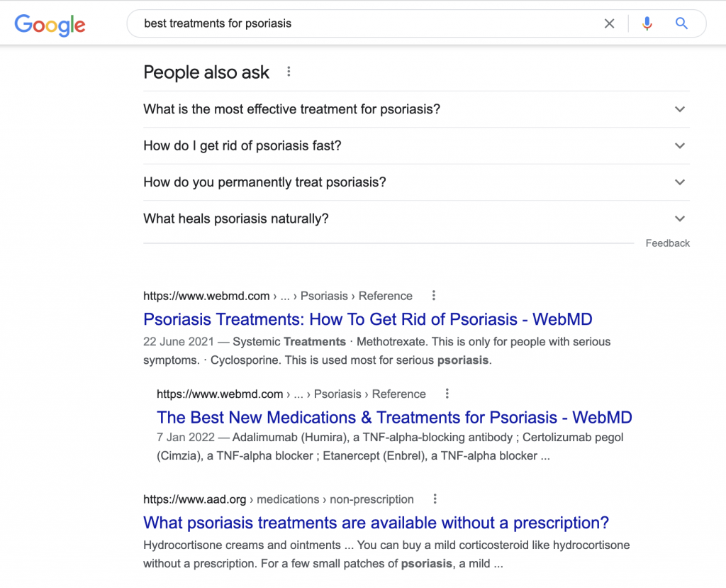Click the aad.org medications breadcrumb URL

[x=278, y=499]
